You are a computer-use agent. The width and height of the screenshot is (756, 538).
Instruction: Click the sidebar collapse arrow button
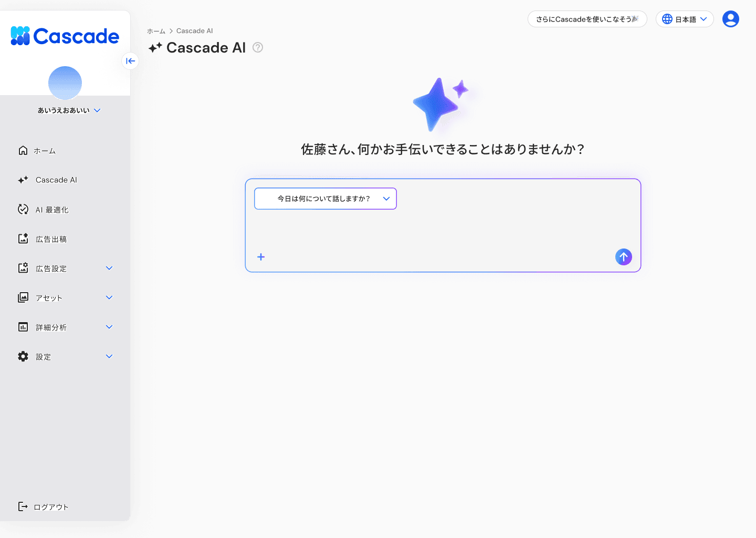pyautogui.click(x=130, y=61)
